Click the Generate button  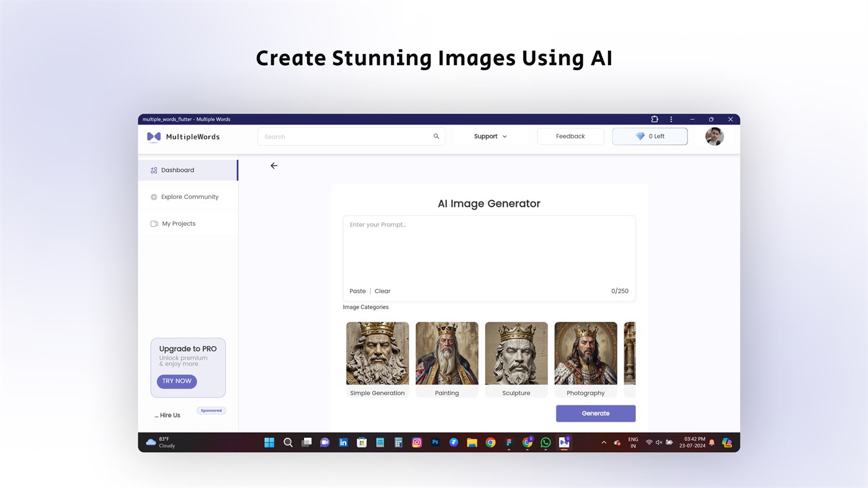595,413
